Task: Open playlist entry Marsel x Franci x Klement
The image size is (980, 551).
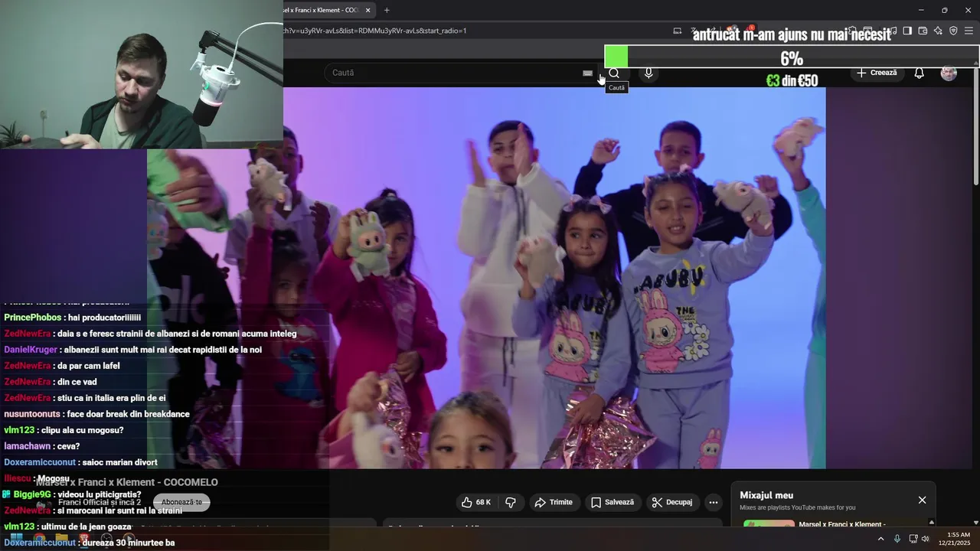Action: coord(841,524)
